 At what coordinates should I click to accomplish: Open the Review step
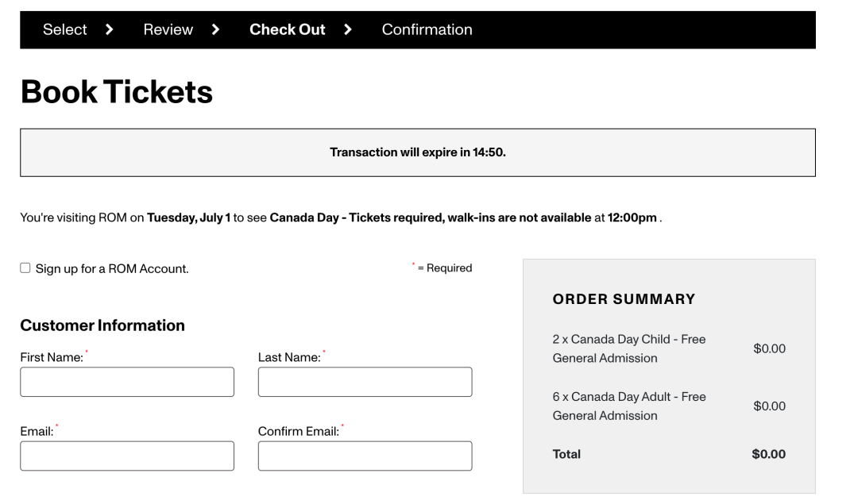tap(168, 29)
